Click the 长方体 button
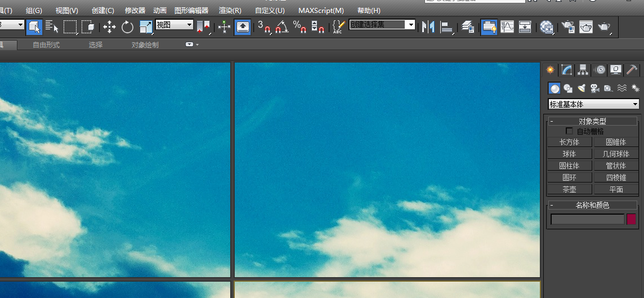The height and width of the screenshot is (298, 644). [569, 143]
